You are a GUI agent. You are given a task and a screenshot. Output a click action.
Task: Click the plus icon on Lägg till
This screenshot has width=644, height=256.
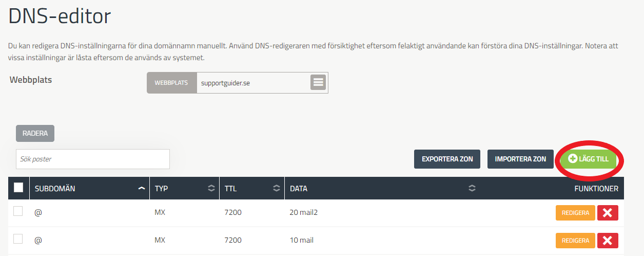(573, 159)
